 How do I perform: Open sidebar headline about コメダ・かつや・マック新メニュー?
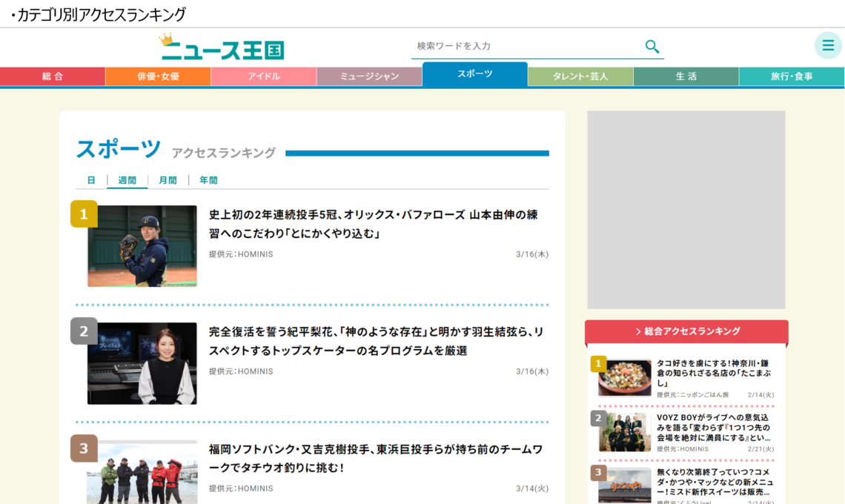click(x=715, y=482)
